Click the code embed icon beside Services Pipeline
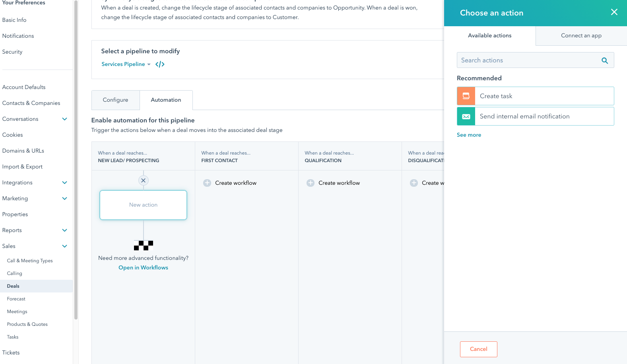The width and height of the screenshot is (627, 364). pos(160,64)
